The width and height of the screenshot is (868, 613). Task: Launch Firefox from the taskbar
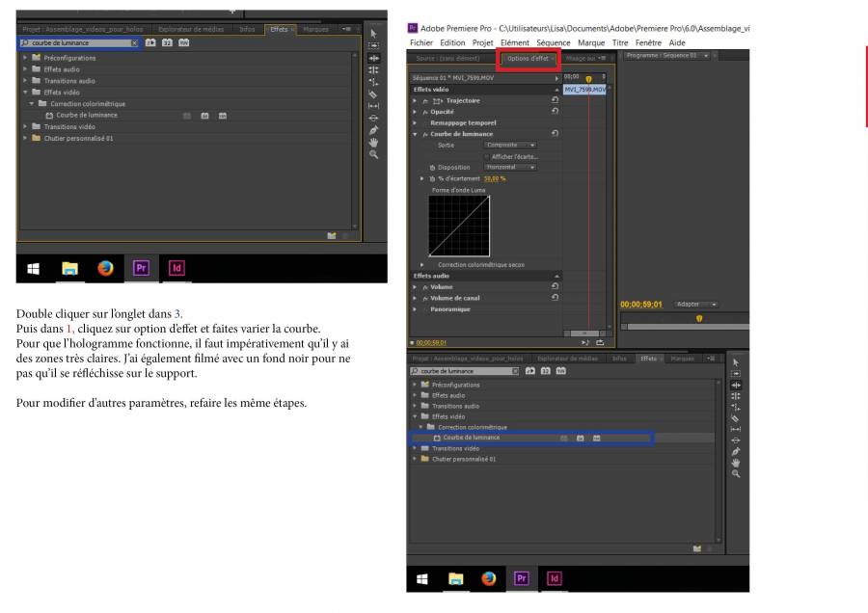[488, 579]
